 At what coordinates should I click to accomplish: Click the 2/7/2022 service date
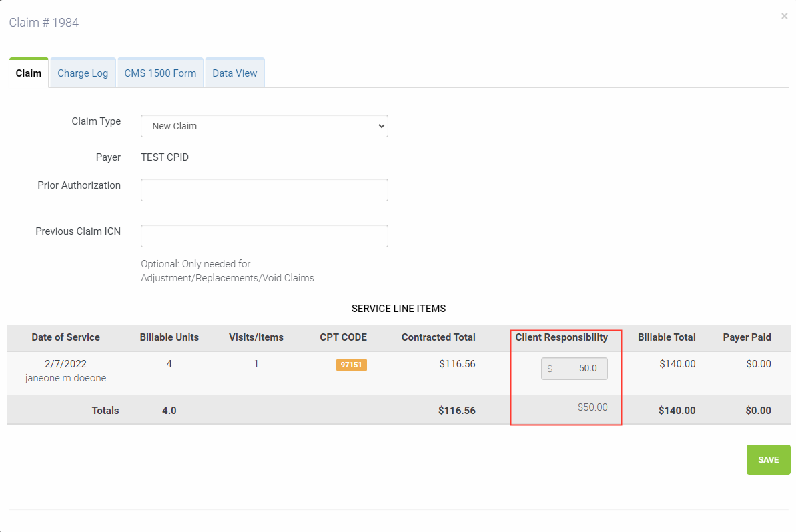click(x=65, y=363)
